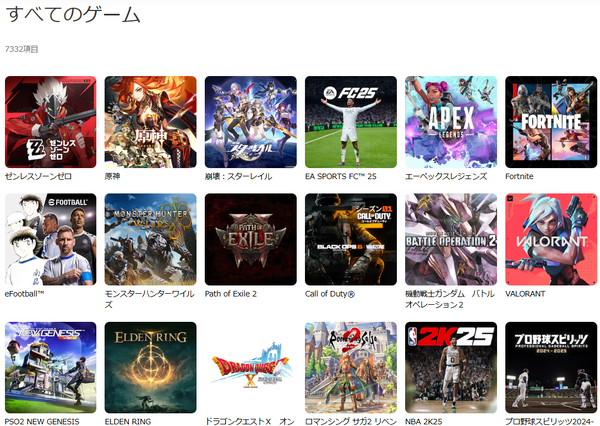Click the VALORANT cover tile
This screenshot has height=426, width=600.
point(551,239)
